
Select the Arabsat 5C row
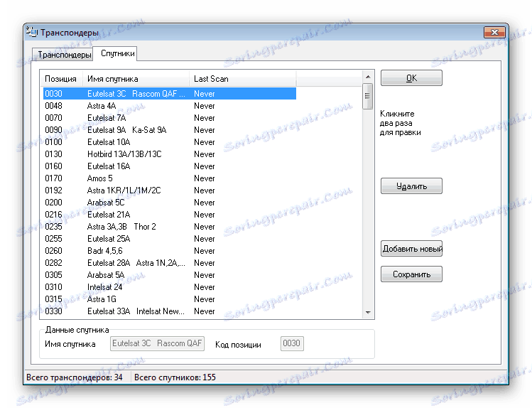170,203
